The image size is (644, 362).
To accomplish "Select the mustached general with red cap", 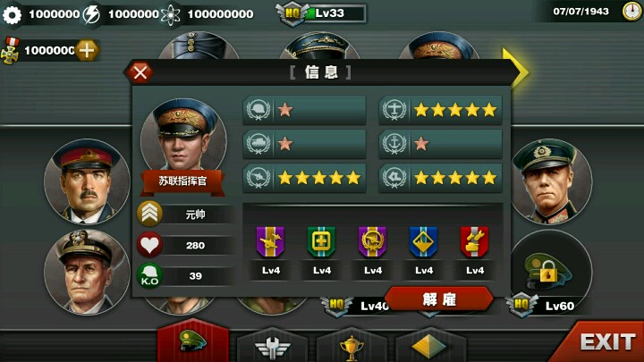I will tap(87, 181).
